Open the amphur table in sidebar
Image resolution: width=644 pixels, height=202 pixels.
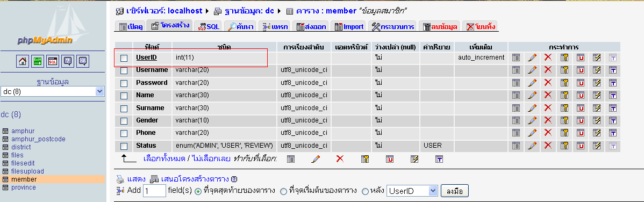click(23, 131)
